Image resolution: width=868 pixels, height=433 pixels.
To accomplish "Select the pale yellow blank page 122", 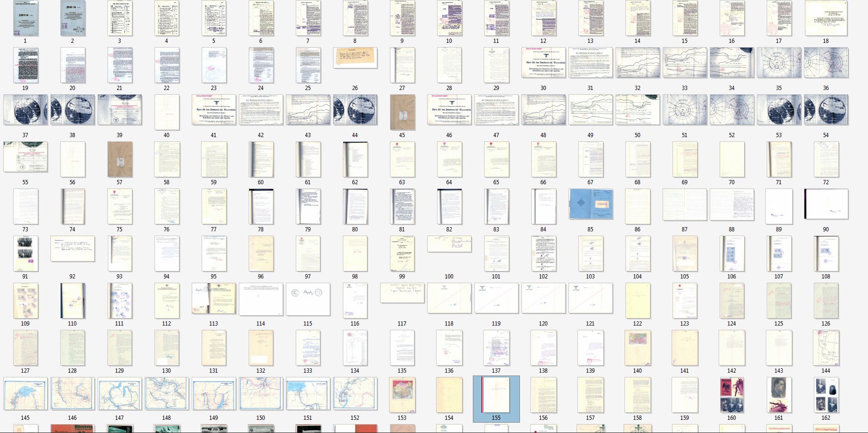I will (637, 301).
